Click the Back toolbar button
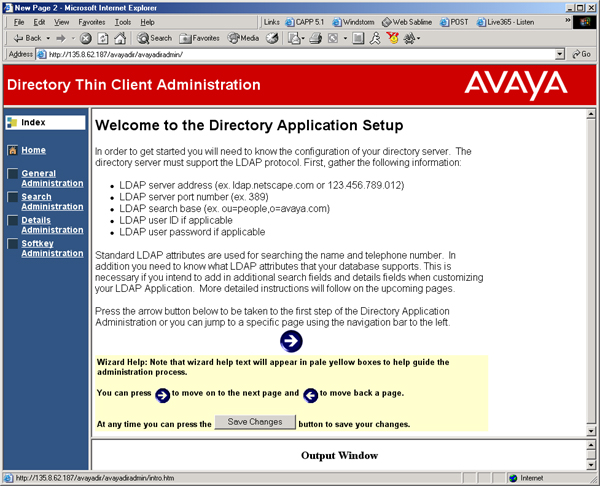This screenshot has width=600, height=486. [x=27, y=38]
